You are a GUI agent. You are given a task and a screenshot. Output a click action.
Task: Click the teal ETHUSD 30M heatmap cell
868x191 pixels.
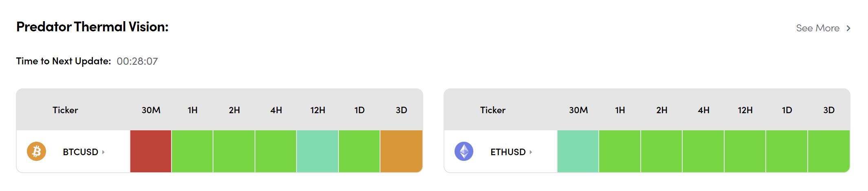[578, 151]
